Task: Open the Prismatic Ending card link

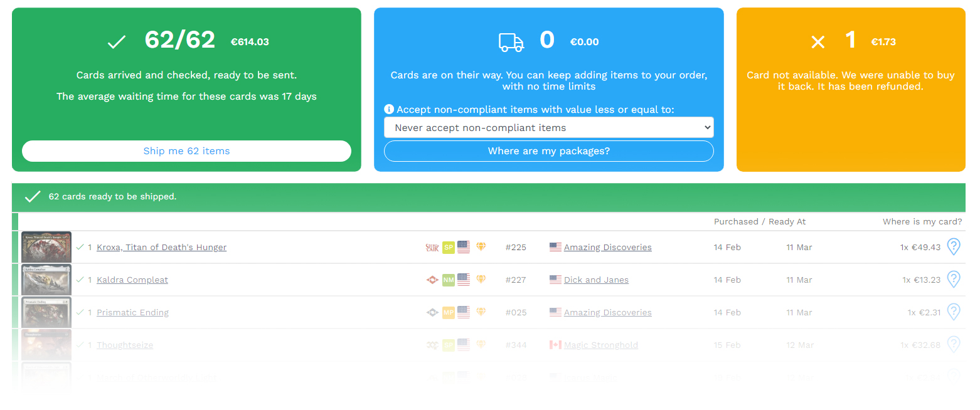Action: (x=132, y=312)
